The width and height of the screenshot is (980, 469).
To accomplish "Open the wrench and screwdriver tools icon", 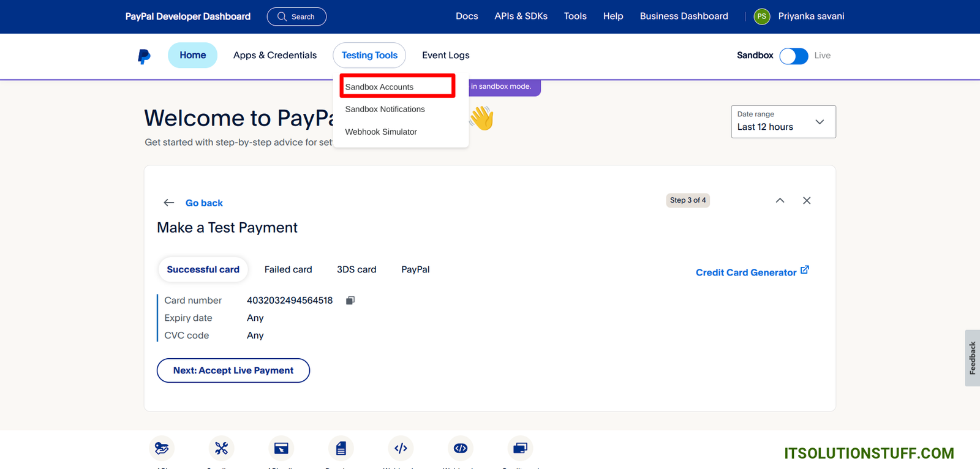I will coord(221,448).
